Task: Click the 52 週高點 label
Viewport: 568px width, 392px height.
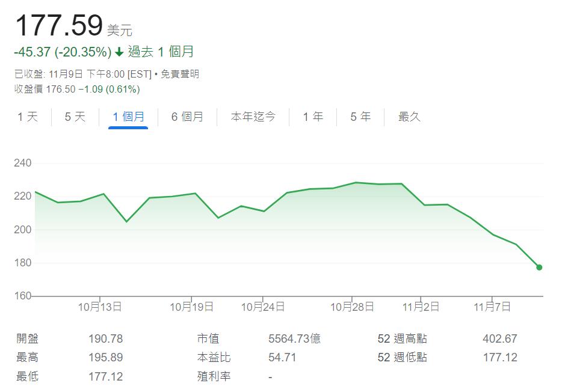Action: click(x=403, y=339)
